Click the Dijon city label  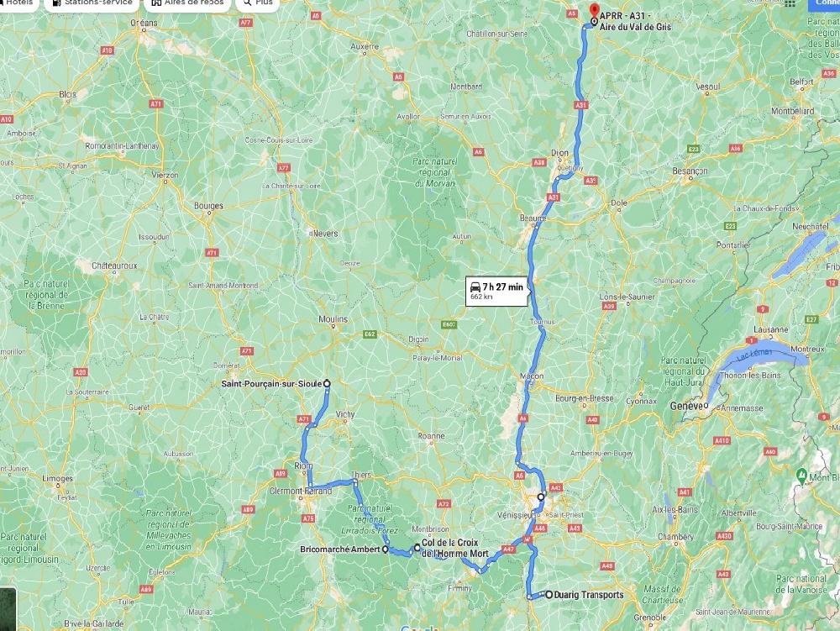559,153
